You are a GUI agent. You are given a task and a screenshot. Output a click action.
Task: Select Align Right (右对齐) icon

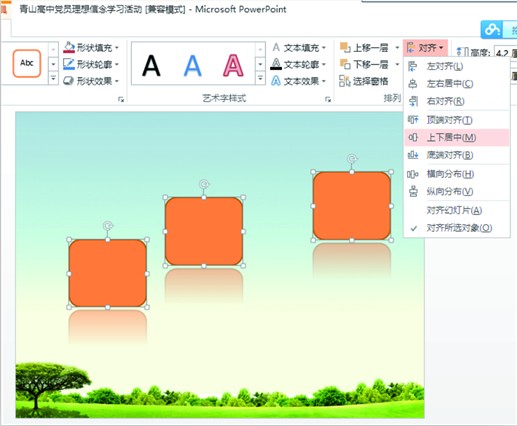[413, 101]
